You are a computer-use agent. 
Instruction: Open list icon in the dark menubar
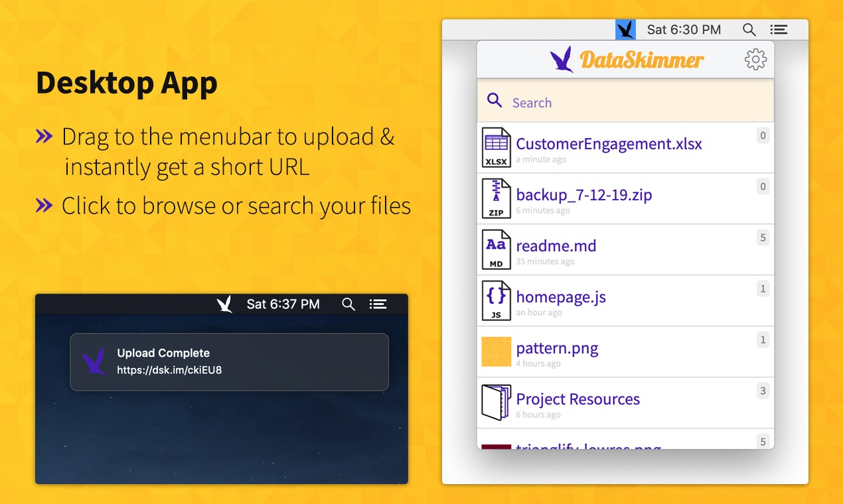click(x=378, y=304)
